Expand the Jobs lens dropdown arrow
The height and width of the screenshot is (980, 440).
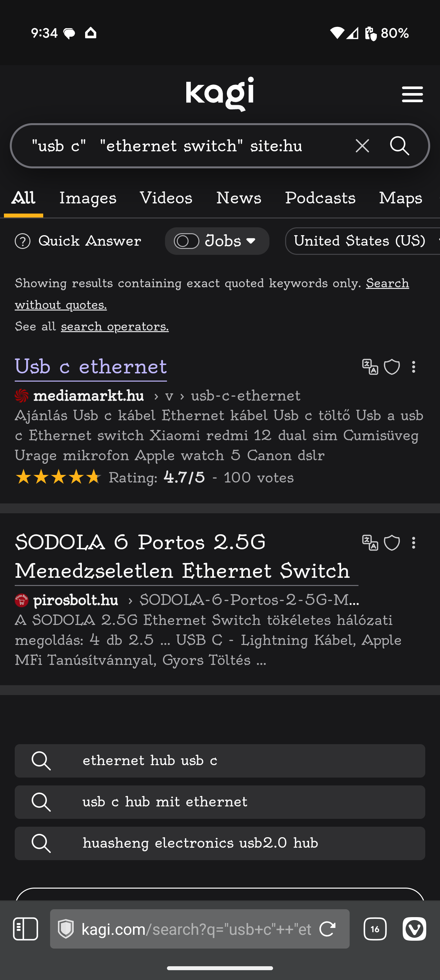[251, 241]
